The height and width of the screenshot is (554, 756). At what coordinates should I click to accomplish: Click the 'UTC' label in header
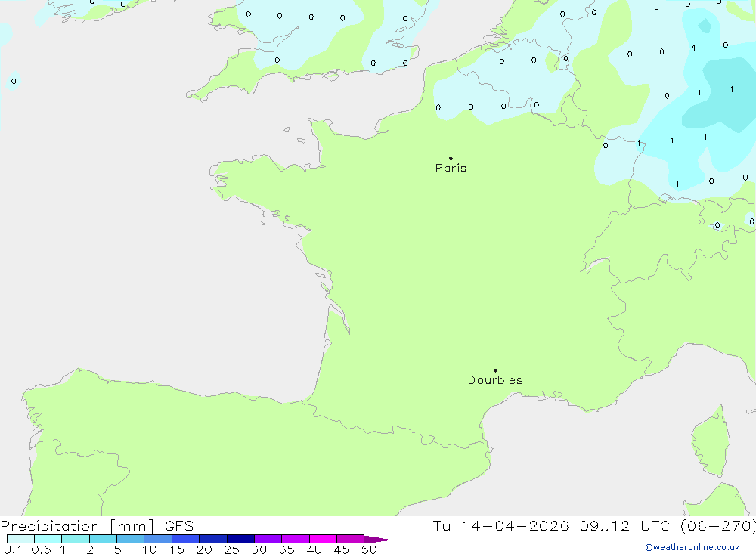point(655,525)
